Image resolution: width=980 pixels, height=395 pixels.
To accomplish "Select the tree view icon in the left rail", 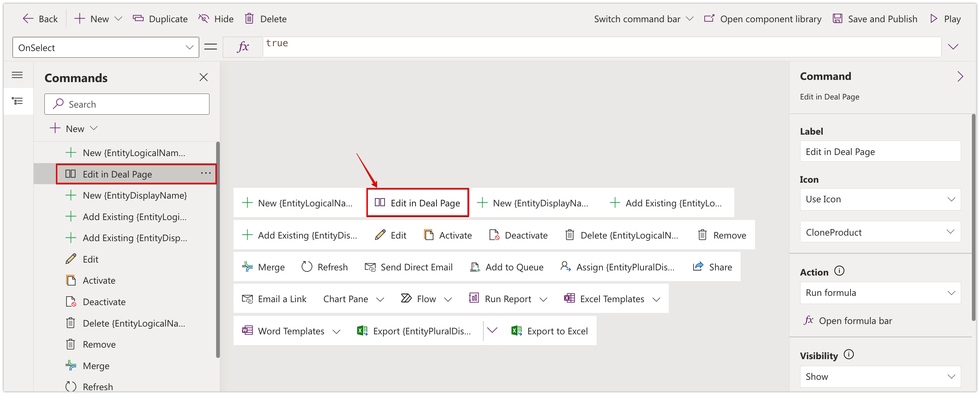I will (x=17, y=101).
